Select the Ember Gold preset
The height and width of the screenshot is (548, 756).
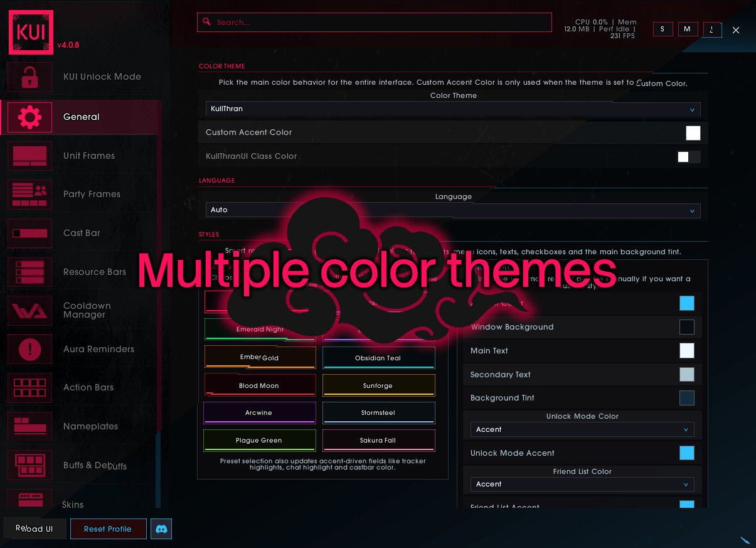pos(260,358)
